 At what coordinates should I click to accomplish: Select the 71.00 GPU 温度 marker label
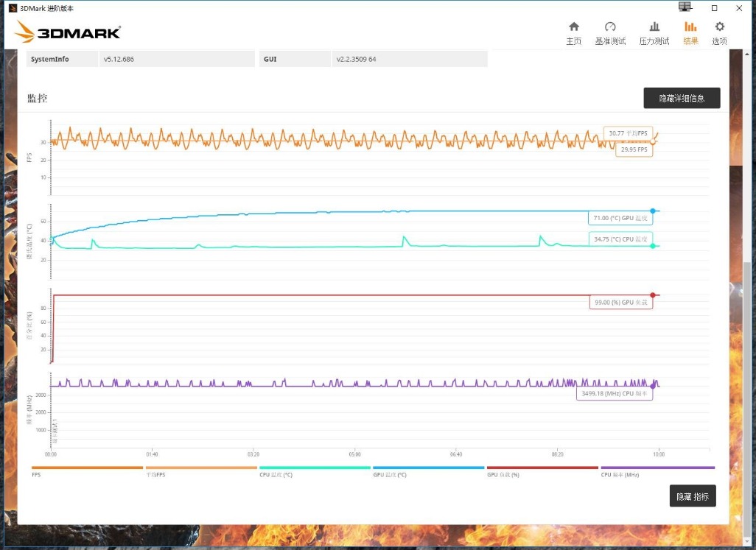pyautogui.click(x=621, y=218)
